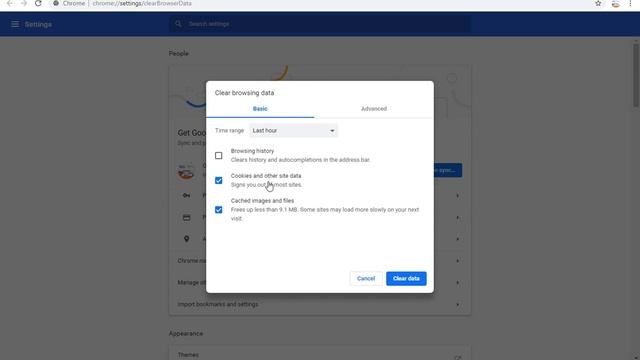Open the Settings hamburger menu
The height and width of the screenshot is (360, 640).
coord(15,24)
